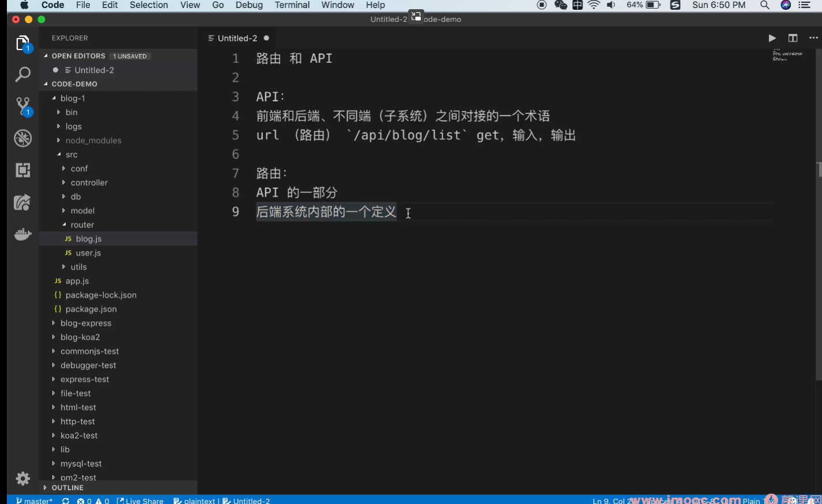Split the editor using the split icon

(792, 38)
